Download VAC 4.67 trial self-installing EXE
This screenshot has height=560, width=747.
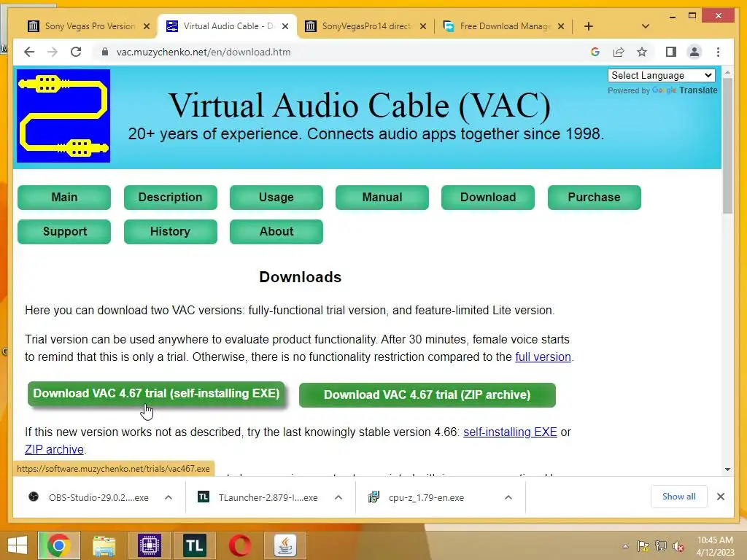coord(156,393)
